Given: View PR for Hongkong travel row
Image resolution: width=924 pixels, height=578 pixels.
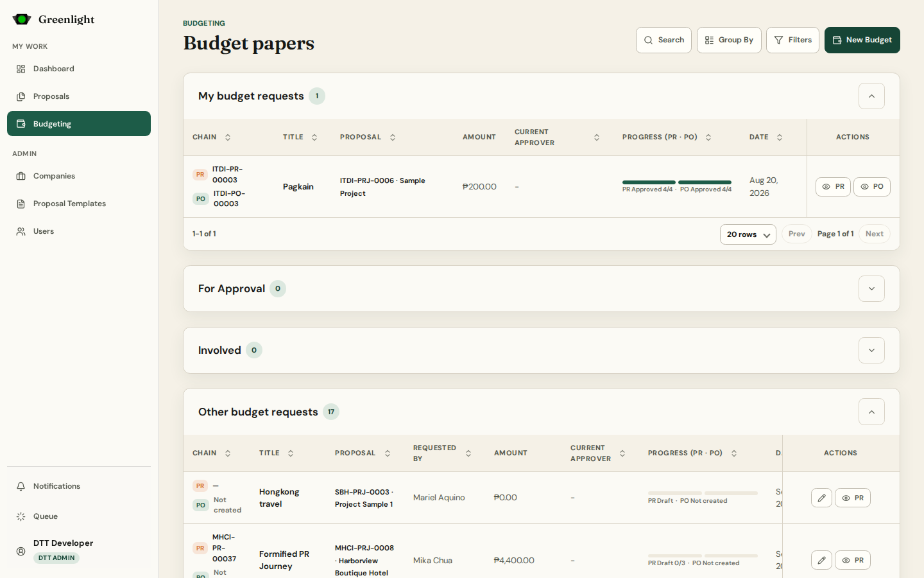Looking at the screenshot, I should point(853,498).
